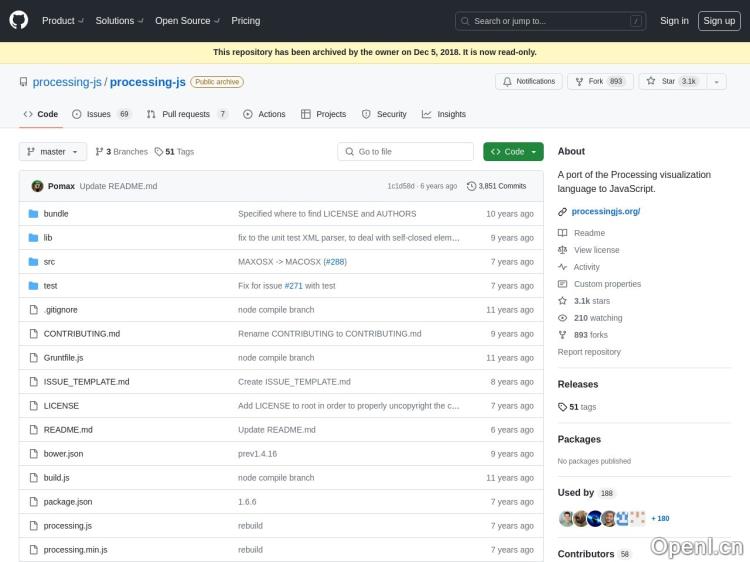The image size is (750, 562).
Task: Click View license scale icon
Action: click(x=562, y=250)
